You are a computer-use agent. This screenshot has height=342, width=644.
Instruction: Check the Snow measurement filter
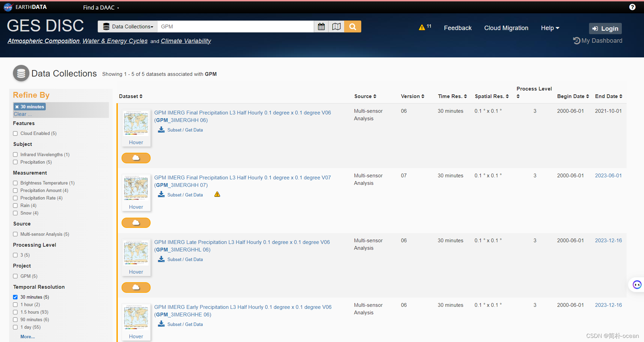point(15,213)
